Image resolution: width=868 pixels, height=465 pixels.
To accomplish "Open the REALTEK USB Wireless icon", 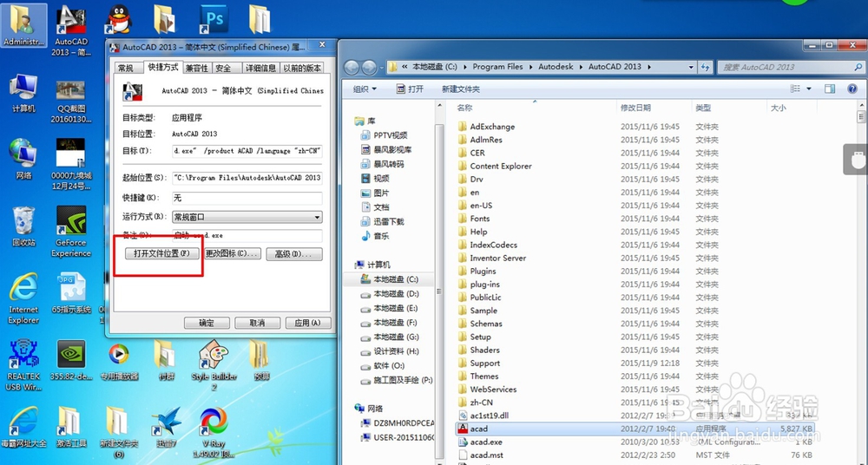I will coord(23,365).
